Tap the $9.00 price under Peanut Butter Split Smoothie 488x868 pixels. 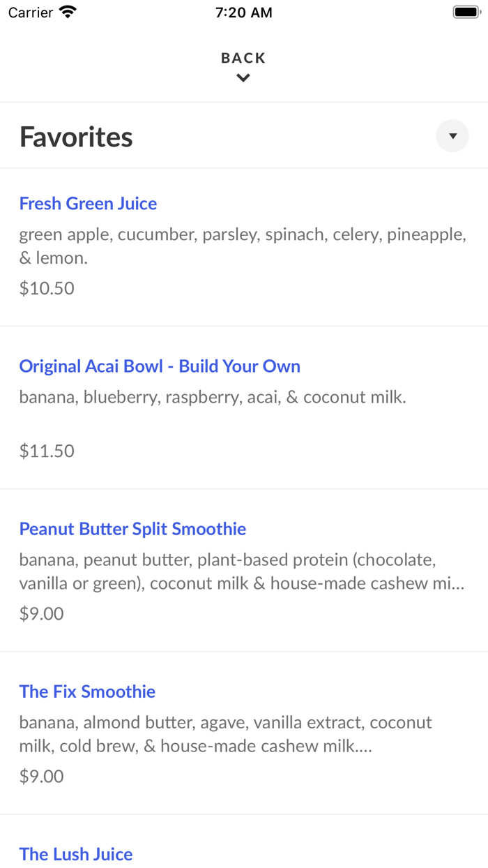(41, 613)
